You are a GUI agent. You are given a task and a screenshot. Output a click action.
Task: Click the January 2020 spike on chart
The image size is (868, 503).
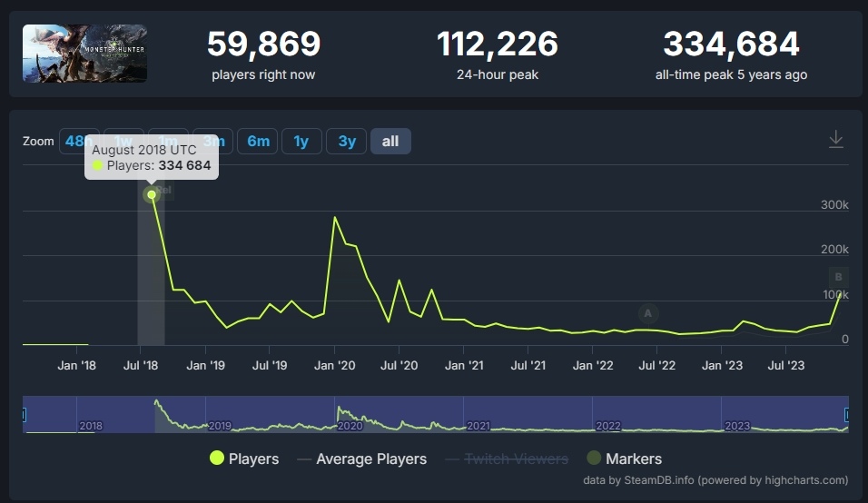336,218
